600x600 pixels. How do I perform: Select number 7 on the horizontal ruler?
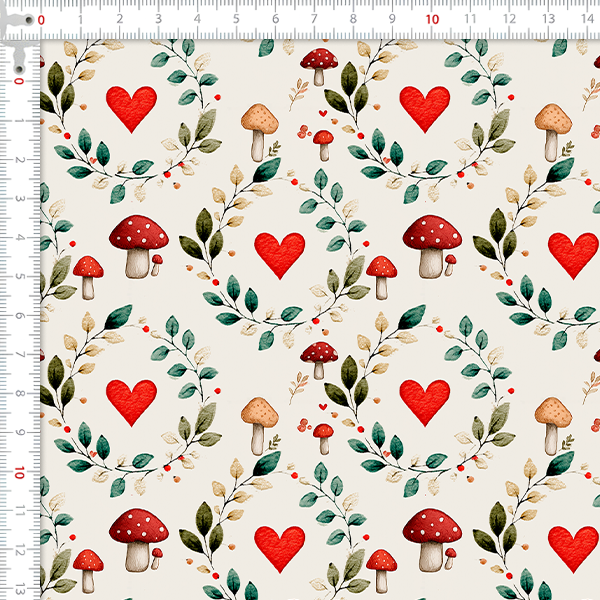tap(314, 18)
